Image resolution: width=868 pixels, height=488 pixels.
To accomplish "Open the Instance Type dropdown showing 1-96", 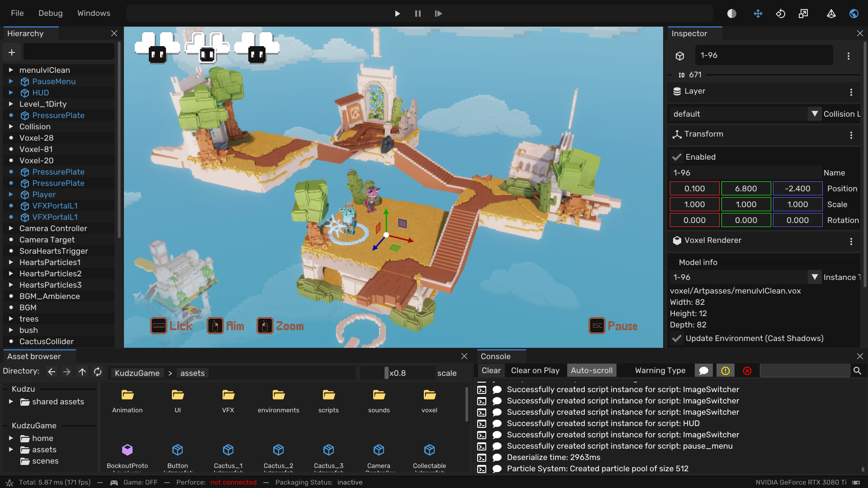I will click(815, 277).
